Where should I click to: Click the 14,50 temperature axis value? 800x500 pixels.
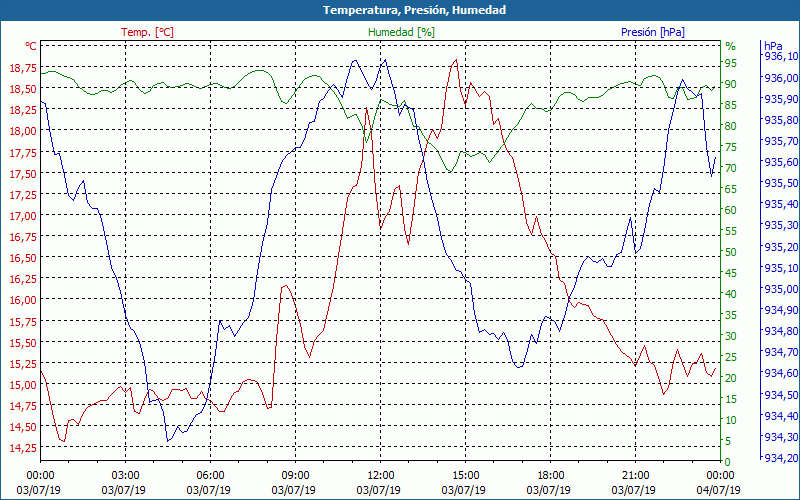23,427
